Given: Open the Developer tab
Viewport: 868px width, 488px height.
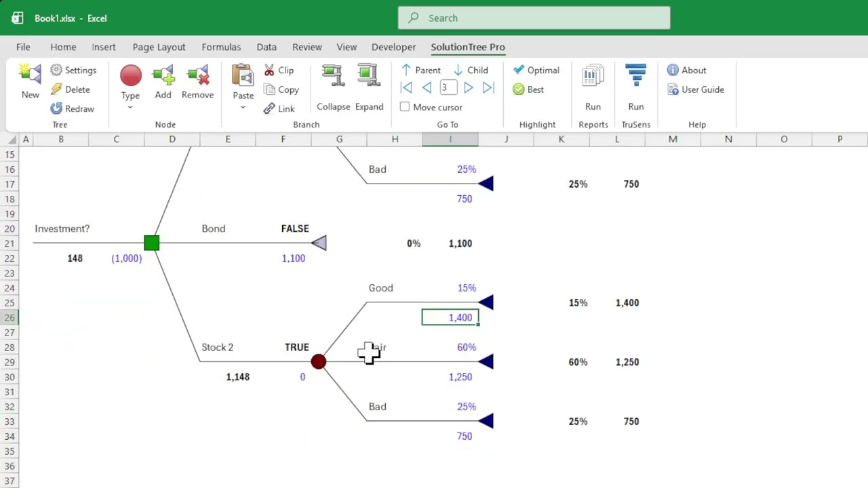Looking at the screenshot, I should point(393,47).
